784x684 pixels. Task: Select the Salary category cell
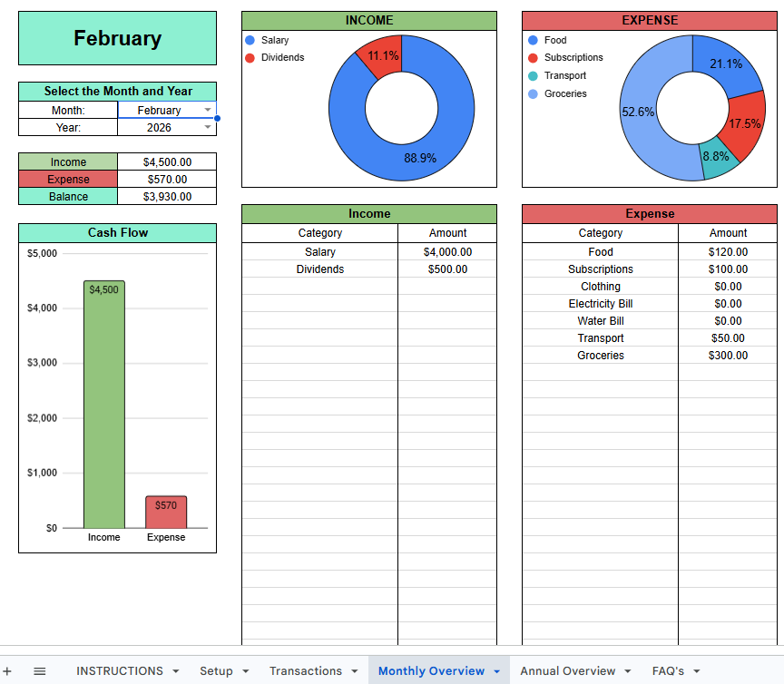coord(320,251)
